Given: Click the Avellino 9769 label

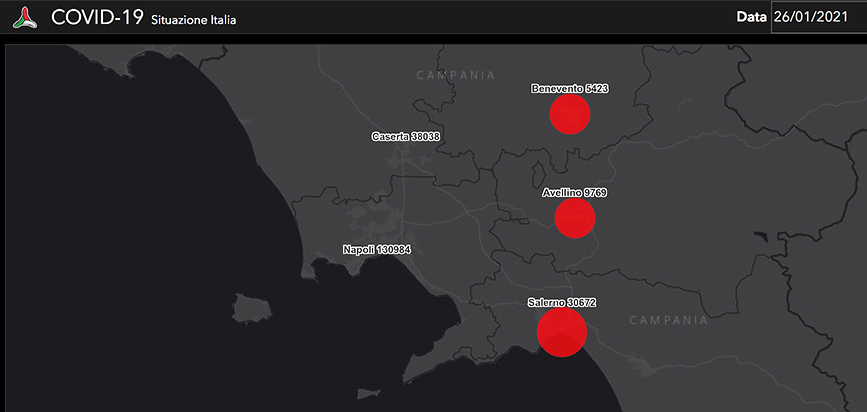Looking at the screenshot, I should tap(575, 193).
